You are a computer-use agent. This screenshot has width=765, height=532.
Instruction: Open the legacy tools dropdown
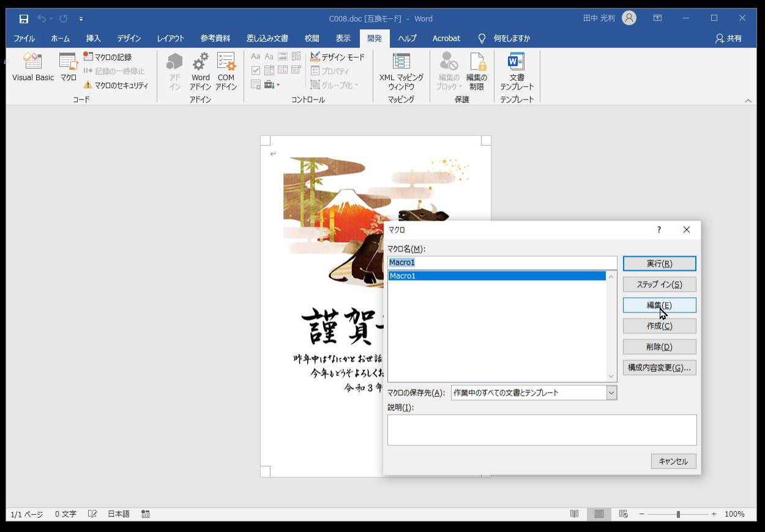272,84
